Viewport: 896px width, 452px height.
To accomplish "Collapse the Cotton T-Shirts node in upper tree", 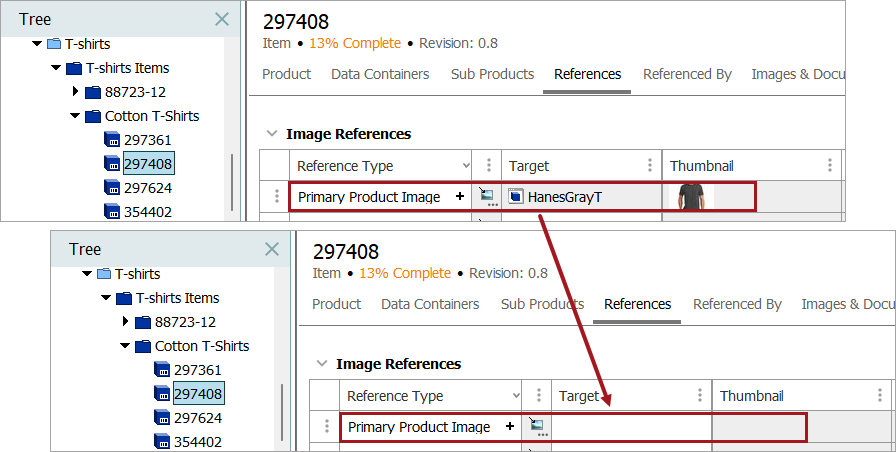I will coord(75,116).
